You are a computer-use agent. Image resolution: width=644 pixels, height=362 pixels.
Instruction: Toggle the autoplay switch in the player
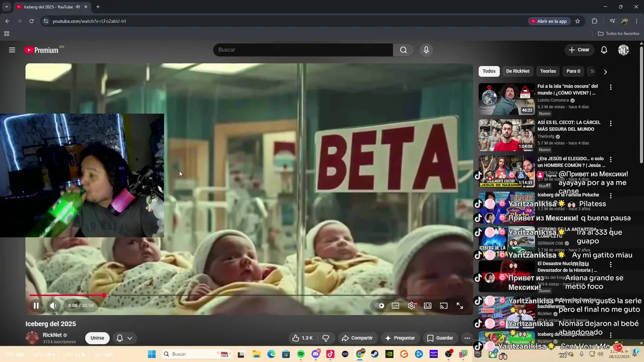[x=380, y=306]
